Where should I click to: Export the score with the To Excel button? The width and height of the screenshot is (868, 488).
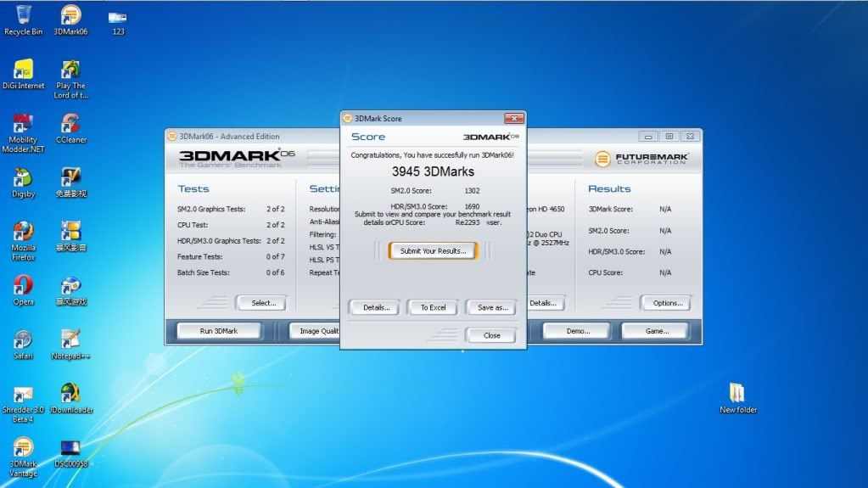pyautogui.click(x=433, y=307)
